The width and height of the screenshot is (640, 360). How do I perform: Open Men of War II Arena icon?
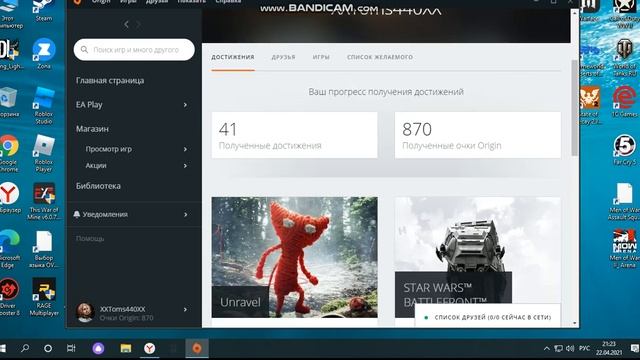pos(624,249)
